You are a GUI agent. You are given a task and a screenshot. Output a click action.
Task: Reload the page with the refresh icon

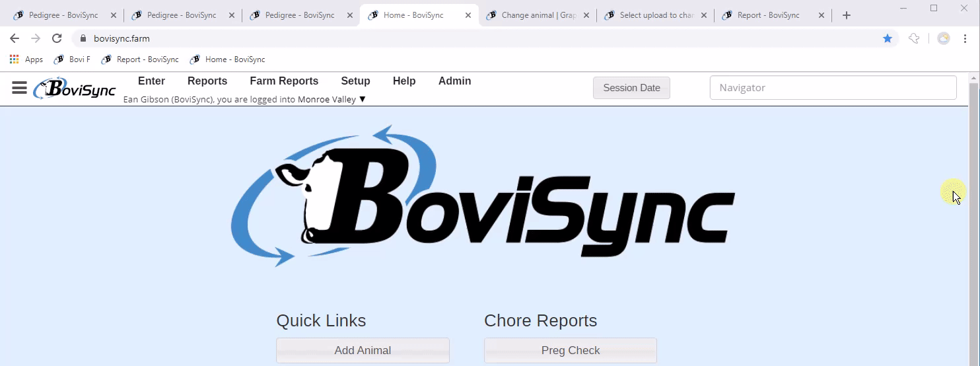pos(57,39)
